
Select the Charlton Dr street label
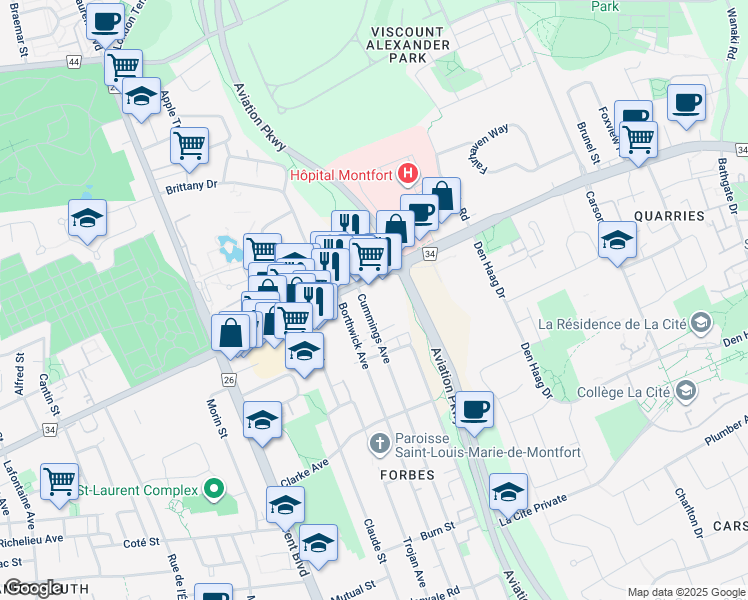point(689,513)
